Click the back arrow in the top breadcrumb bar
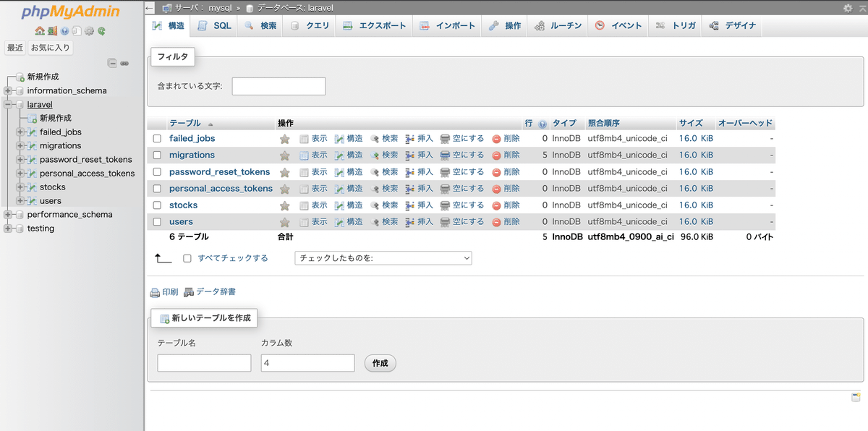 pos(149,7)
